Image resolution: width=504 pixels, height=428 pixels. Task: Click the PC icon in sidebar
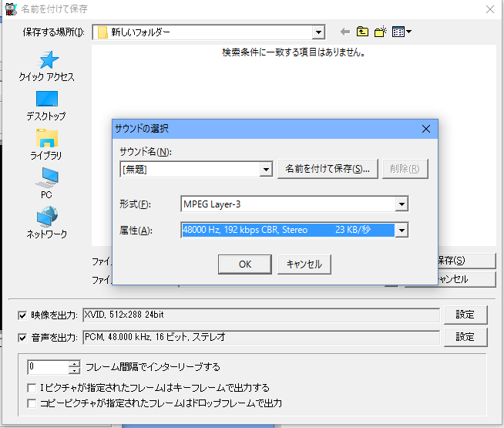46,178
